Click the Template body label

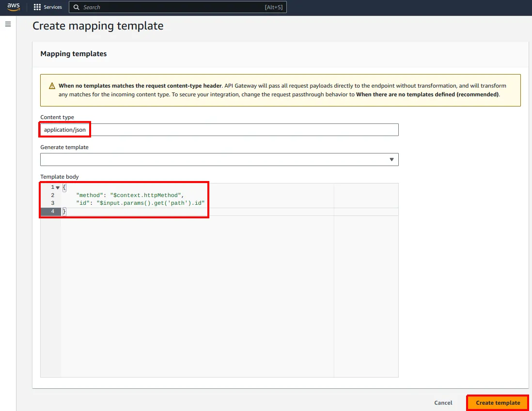pos(60,177)
